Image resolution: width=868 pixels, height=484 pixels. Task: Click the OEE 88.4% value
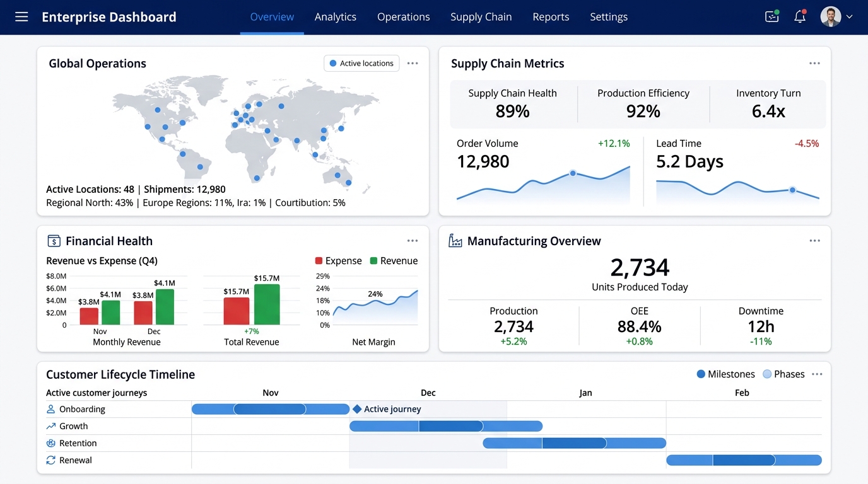pos(640,326)
